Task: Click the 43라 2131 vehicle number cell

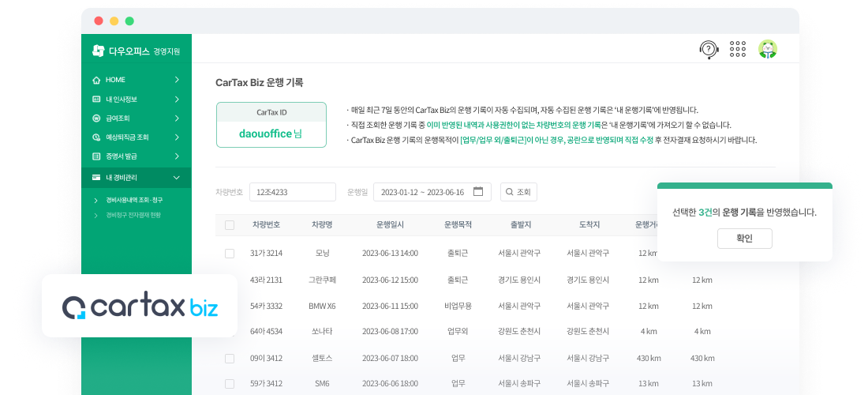Action: click(x=266, y=280)
